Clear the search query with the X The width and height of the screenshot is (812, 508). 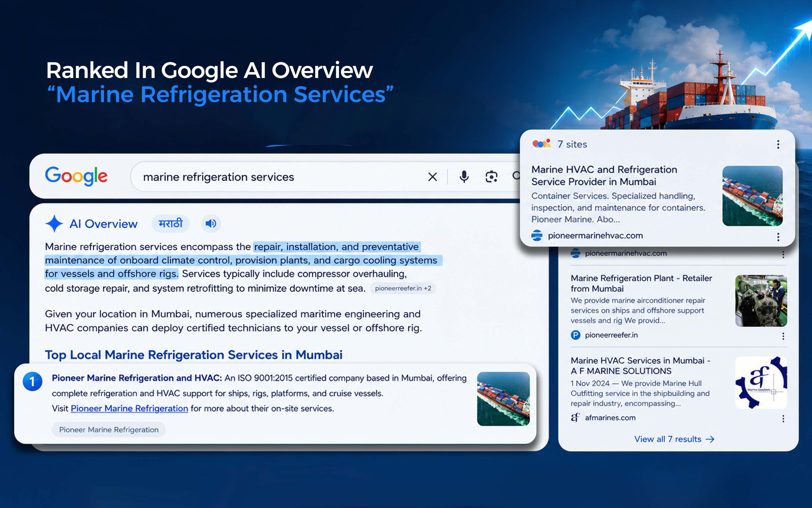tap(432, 177)
